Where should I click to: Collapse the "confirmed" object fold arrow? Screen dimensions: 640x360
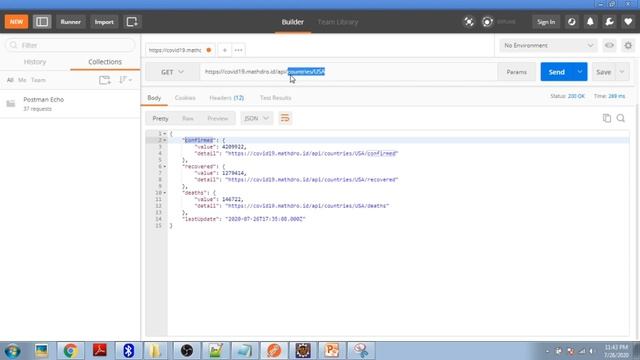click(165, 140)
